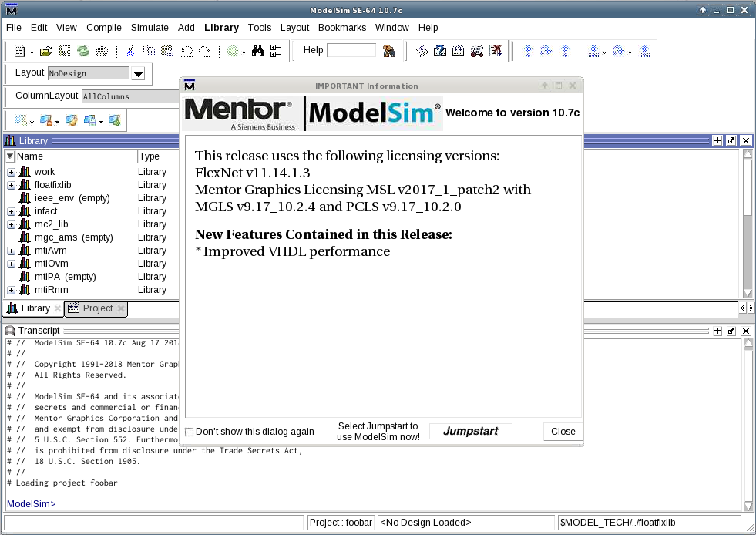Click the '<No Design Loaded>' status text
Viewport: 756px width, 535px height.
(x=425, y=523)
